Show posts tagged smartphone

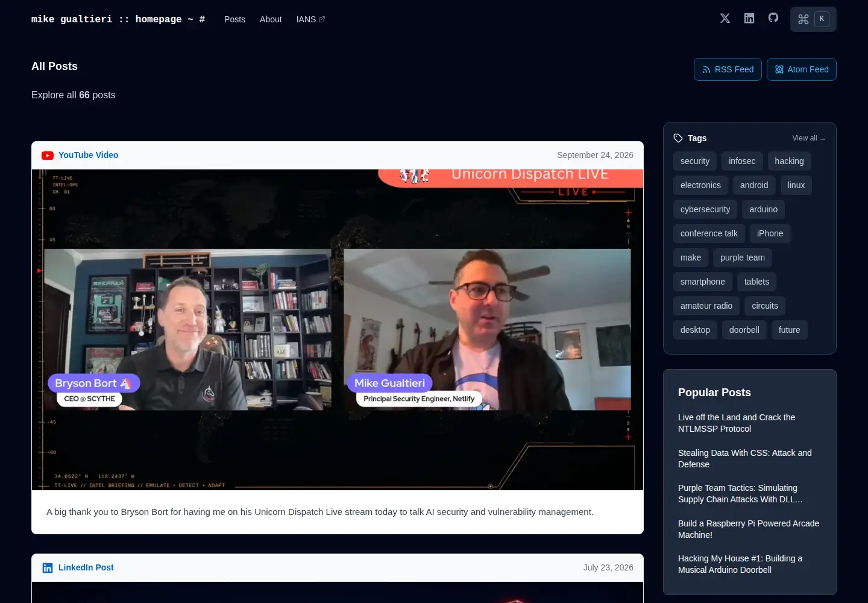click(703, 282)
